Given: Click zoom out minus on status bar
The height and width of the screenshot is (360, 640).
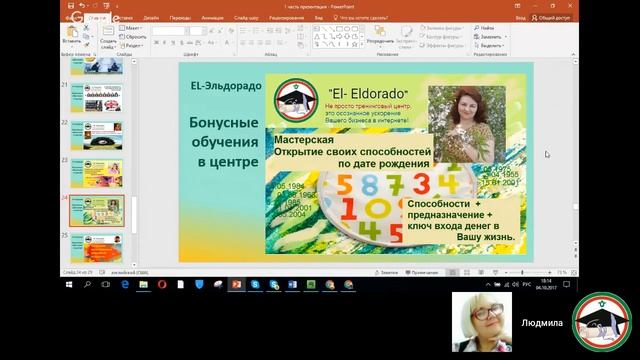Looking at the screenshot, I should click(506, 272).
